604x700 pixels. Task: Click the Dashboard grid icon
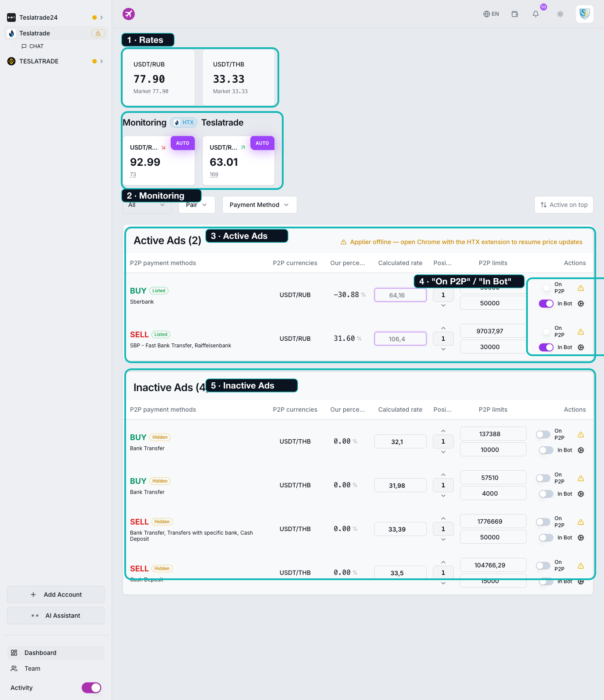14,653
